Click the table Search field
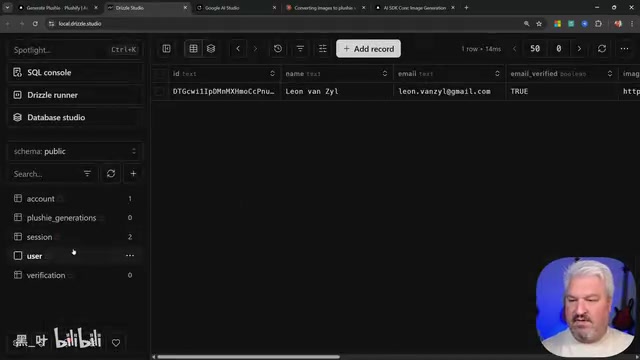This screenshot has width=640, height=360. tap(45, 174)
